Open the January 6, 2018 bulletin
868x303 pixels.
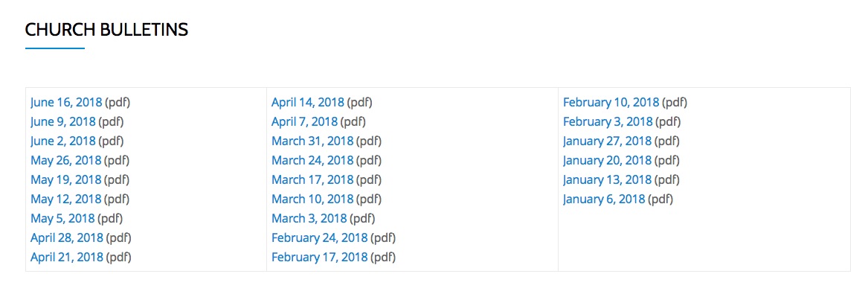[x=604, y=200]
